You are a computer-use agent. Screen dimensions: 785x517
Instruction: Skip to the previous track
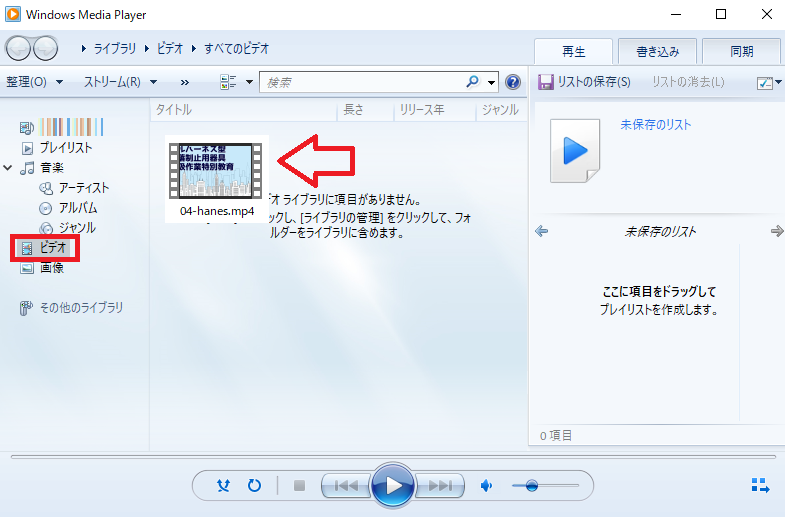(x=346, y=485)
